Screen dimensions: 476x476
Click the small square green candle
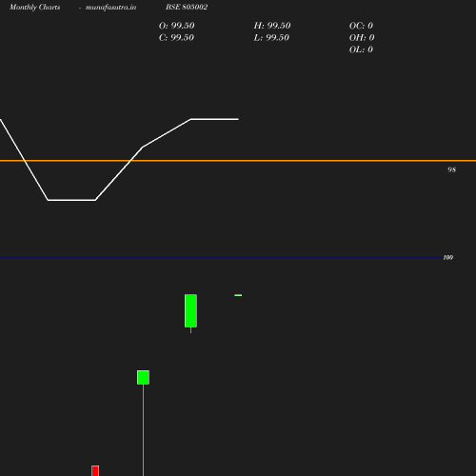pos(143,377)
